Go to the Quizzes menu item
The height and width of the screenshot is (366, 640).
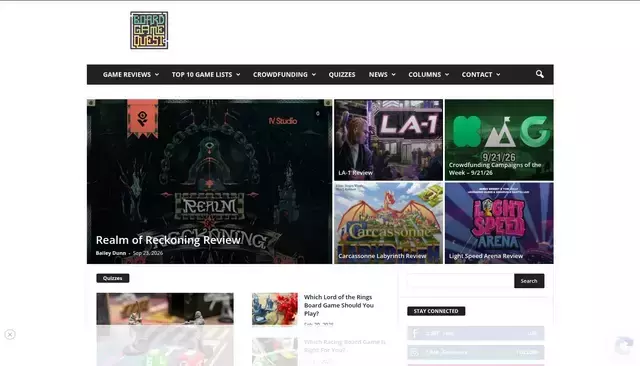342,75
